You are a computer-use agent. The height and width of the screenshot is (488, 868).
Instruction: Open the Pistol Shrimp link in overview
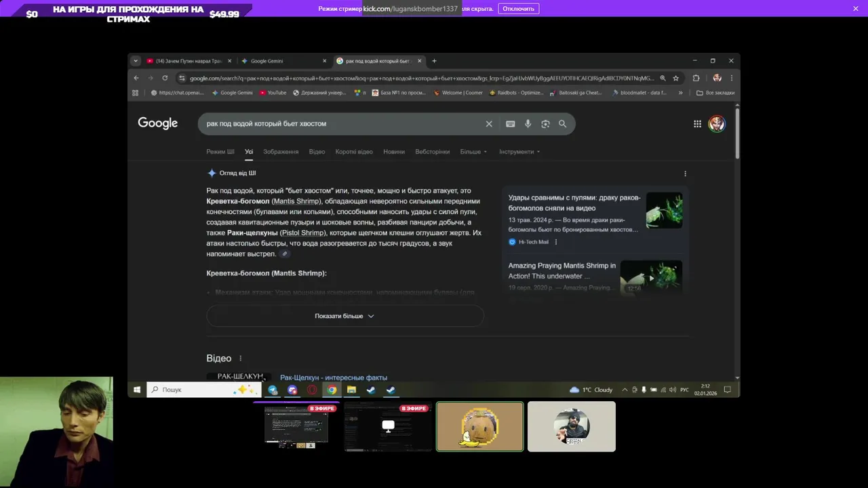pyautogui.click(x=302, y=233)
